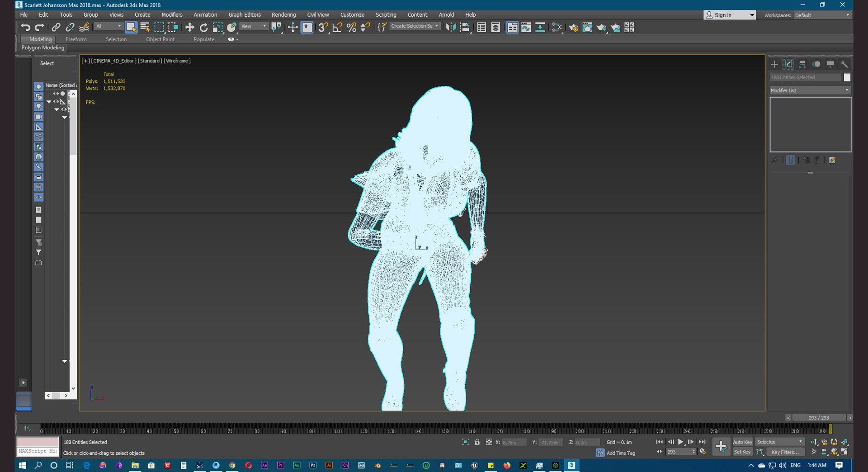The width and height of the screenshot is (868, 472).
Task: Redo the last action
Action: tap(40, 28)
